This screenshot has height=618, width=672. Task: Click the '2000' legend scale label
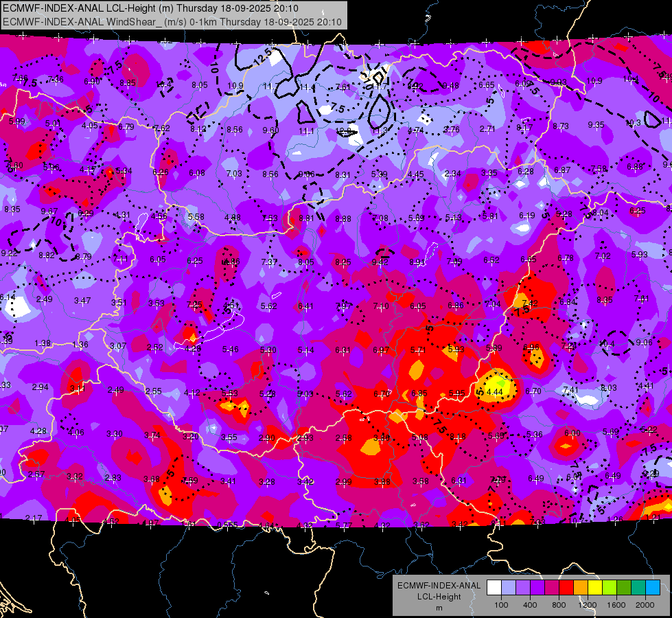[x=645, y=605]
